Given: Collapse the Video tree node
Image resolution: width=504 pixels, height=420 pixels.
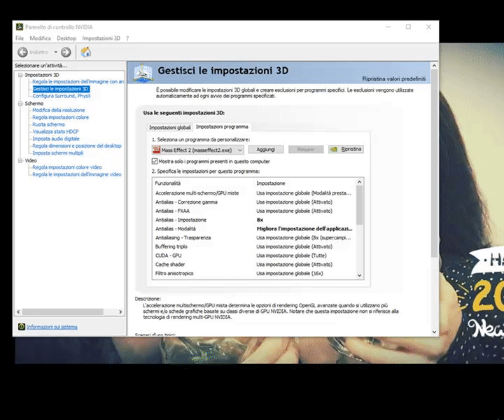Looking at the screenshot, I should [x=20, y=160].
